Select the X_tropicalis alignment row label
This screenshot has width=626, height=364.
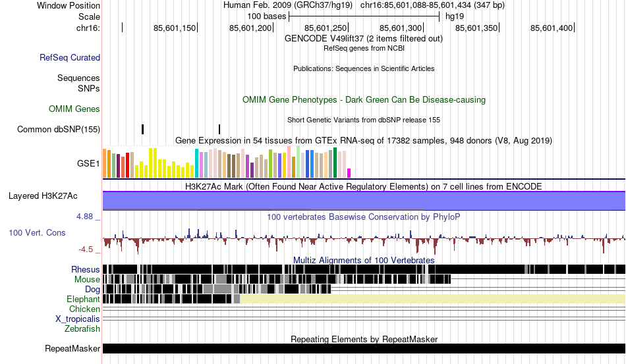click(78, 319)
